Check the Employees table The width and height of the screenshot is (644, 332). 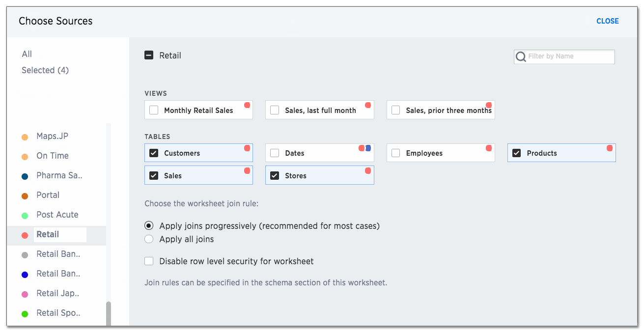[395, 153]
